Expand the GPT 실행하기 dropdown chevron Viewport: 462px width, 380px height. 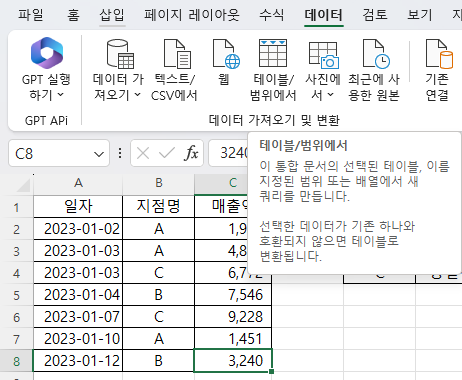(x=61, y=95)
